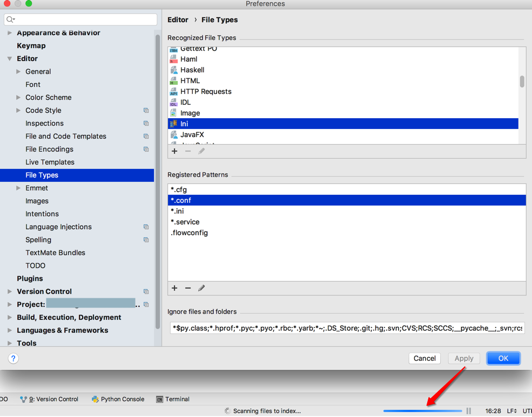
Task: Click the Version Control project-level icon
Action: click(x=146, y=292)
